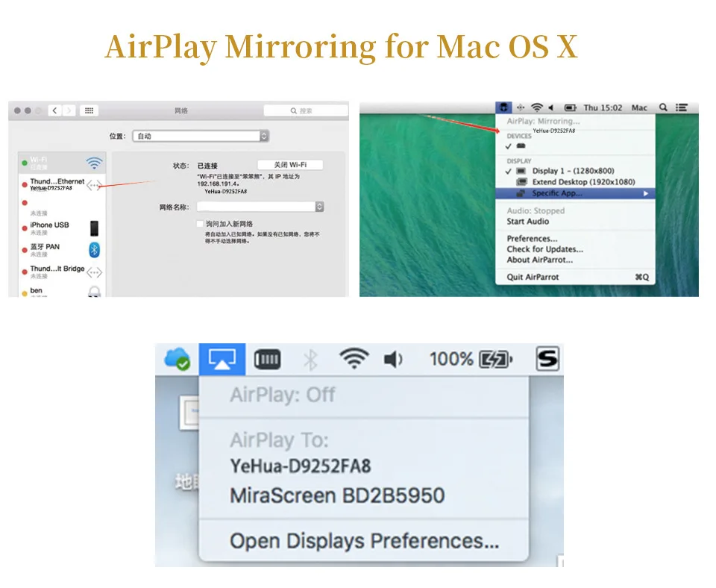The image size is (716, 588).
Task: Click the Thu 15:02 clock in menu bar
Action: [603, 107]
